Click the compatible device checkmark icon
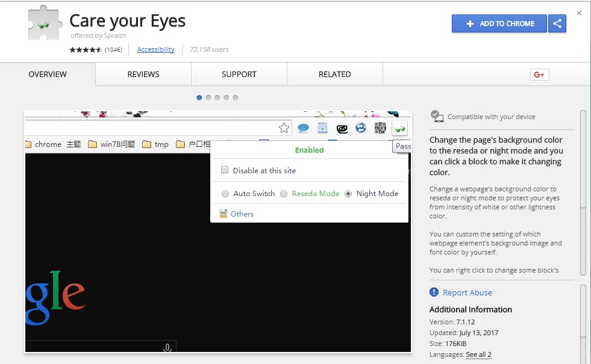The height and width of the screenshot is (364, 591). pyautogui.click(x=437, y=116)
